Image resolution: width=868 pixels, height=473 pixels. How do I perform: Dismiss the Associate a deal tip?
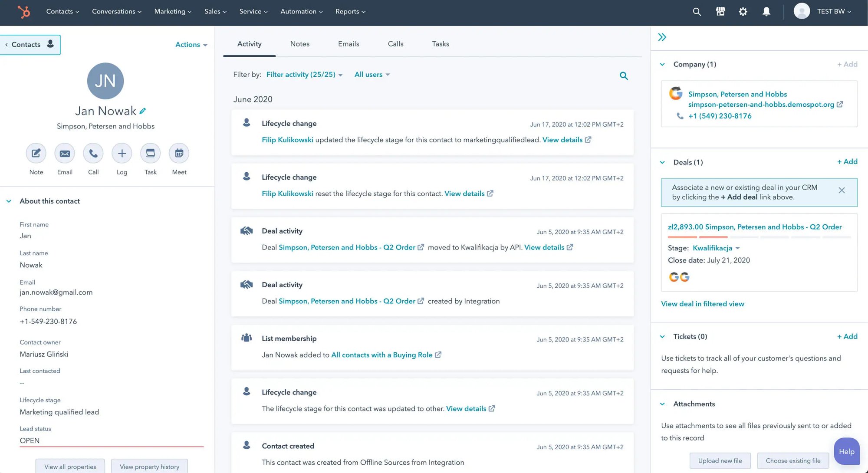[x=842, y=190]
